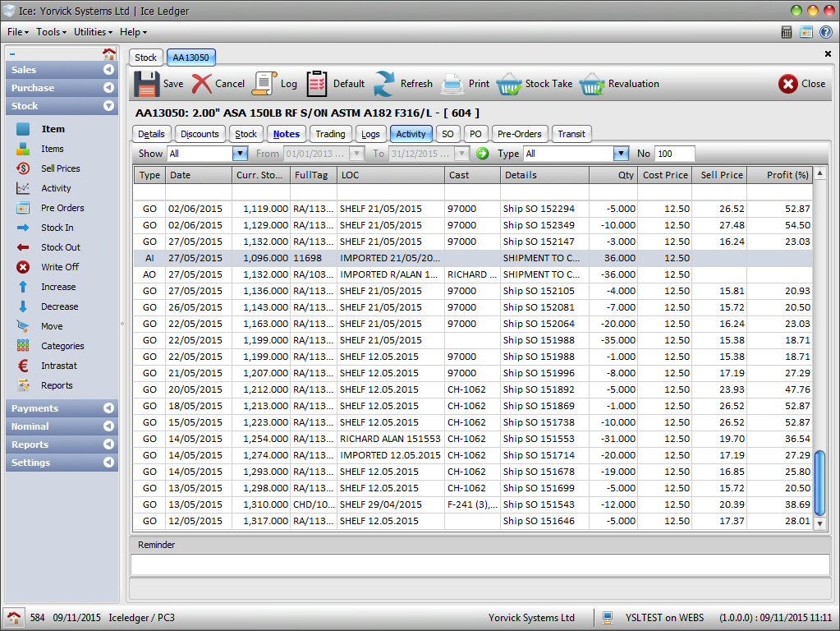This screenshot has width=840, height=631.
Task: Click the red Close icon
Action: (788, 84)
